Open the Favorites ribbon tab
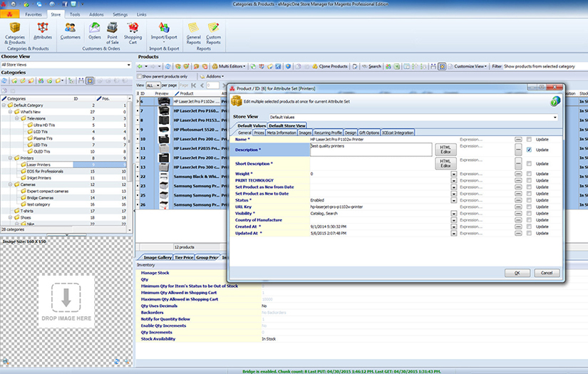The image size is (588, 374). 33,15
